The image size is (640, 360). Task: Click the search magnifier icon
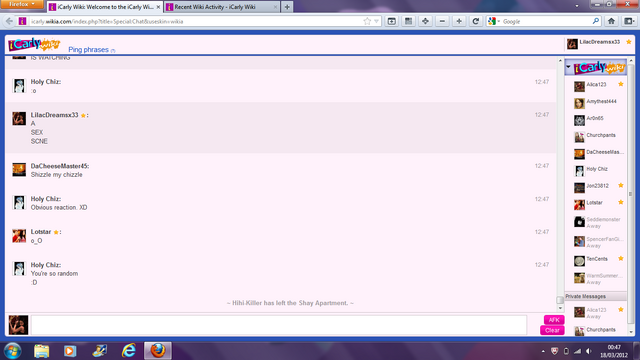click(596, 21)
